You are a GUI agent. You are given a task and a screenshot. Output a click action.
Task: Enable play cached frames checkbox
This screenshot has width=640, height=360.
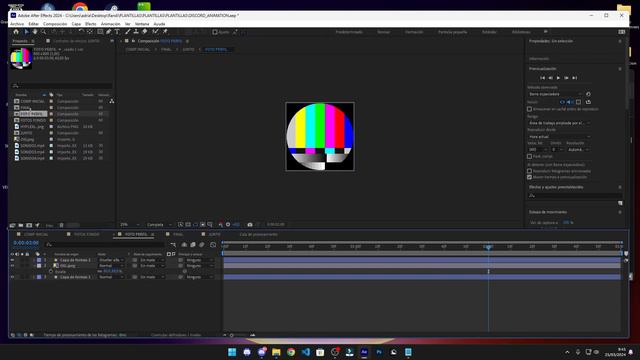(529, 171)
